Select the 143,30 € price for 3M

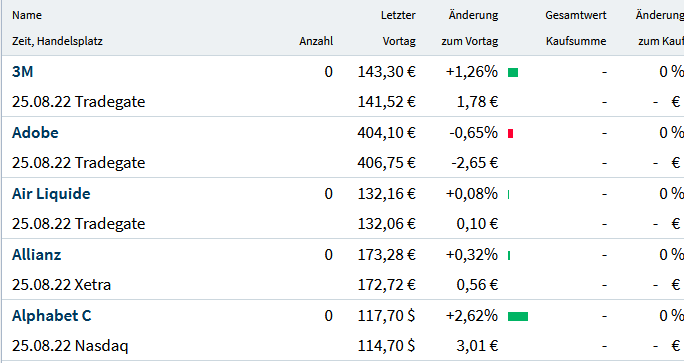coord(387,72)
